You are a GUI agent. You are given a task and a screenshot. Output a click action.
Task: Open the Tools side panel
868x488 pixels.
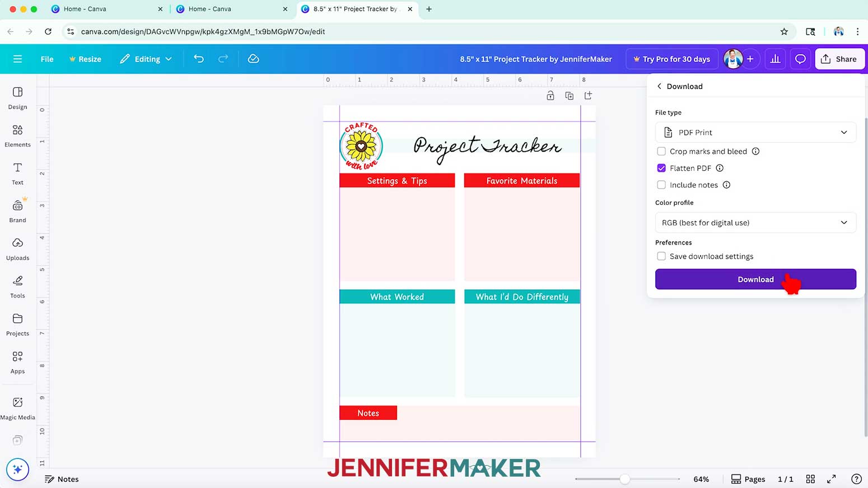[x=17, y=287]
